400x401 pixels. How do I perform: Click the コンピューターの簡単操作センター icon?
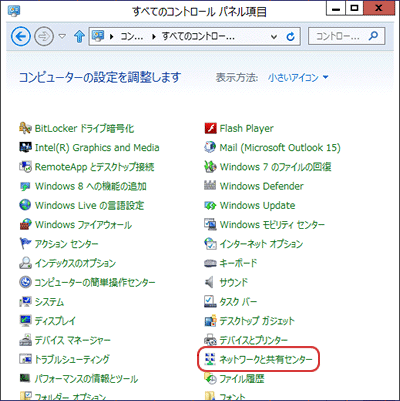pyautogui.click(x=25, y=283)
